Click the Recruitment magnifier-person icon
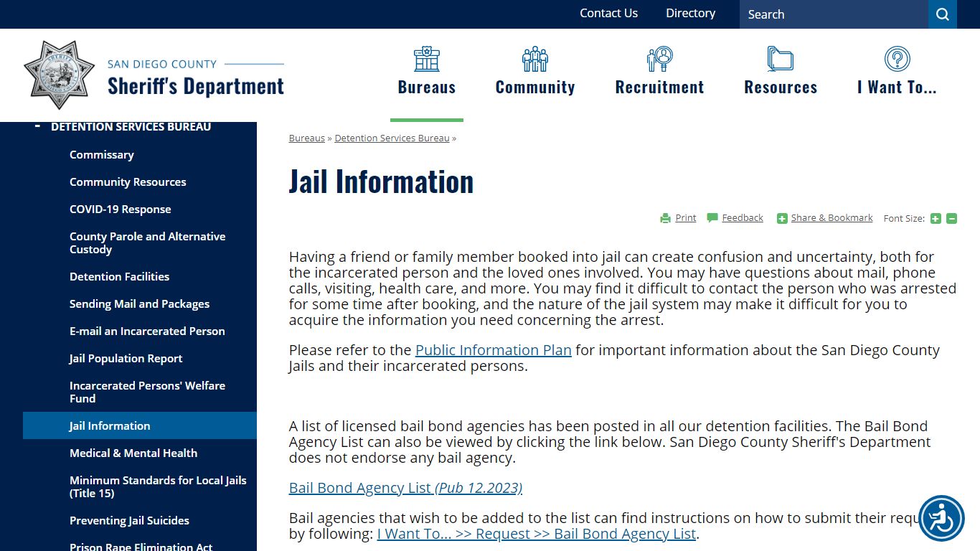Viewport: 980px width, 551px height. [659, 59]
